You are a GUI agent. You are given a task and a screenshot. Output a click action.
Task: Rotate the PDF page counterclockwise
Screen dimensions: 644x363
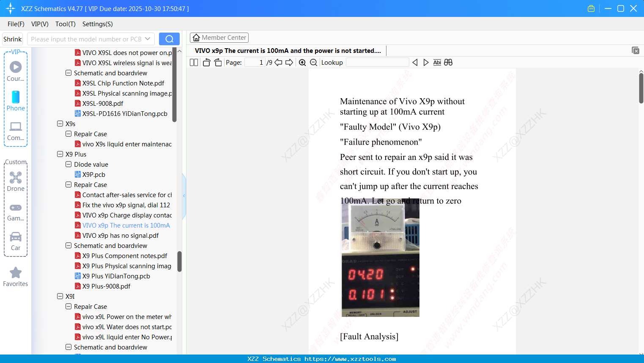pyautogui.click(x=206, y=62)
